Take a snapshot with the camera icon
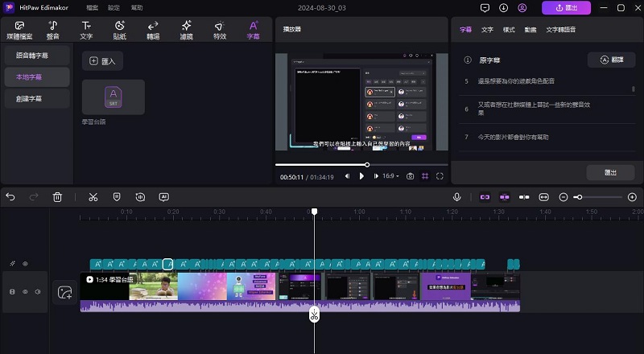 410,175
